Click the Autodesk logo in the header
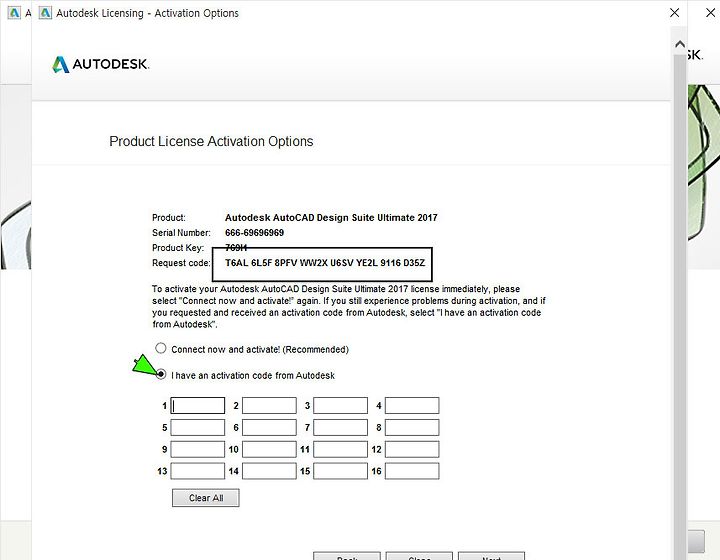 [x=101, y=64]
